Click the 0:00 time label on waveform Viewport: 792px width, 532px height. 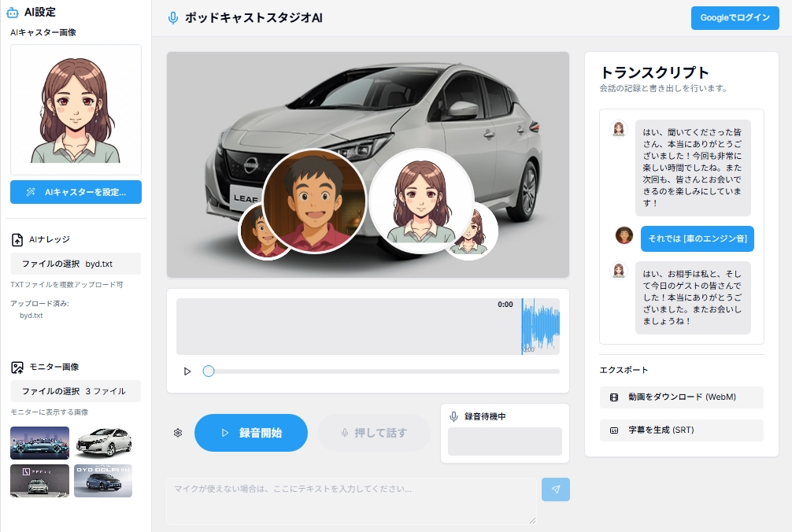pyautogui.click(x=505, y=305)
